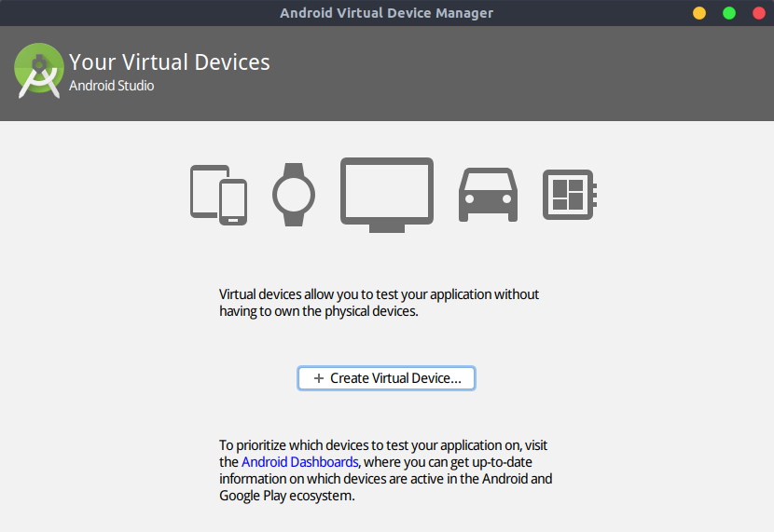Maximize the window with the green button
The width and height of the screenshot is (774, 532).
click(x=729, y=13)
